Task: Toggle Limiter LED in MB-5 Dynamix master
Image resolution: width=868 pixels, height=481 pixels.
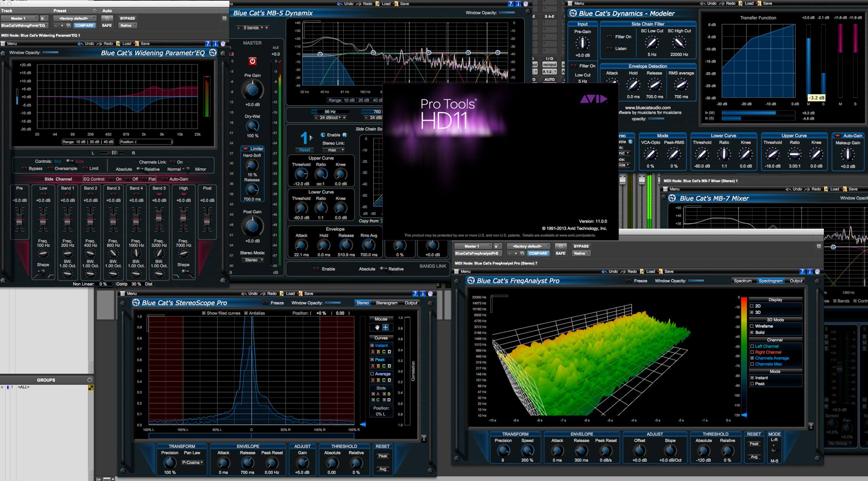Action: point(245,148)
